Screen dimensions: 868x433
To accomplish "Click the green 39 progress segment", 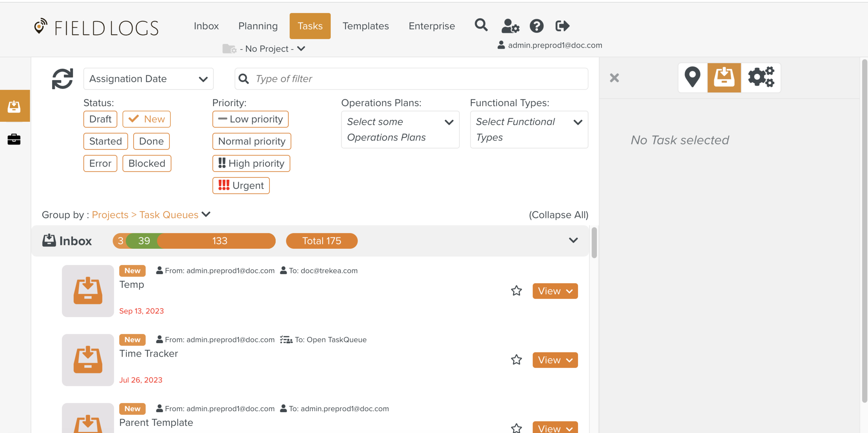I will (144, 241).
